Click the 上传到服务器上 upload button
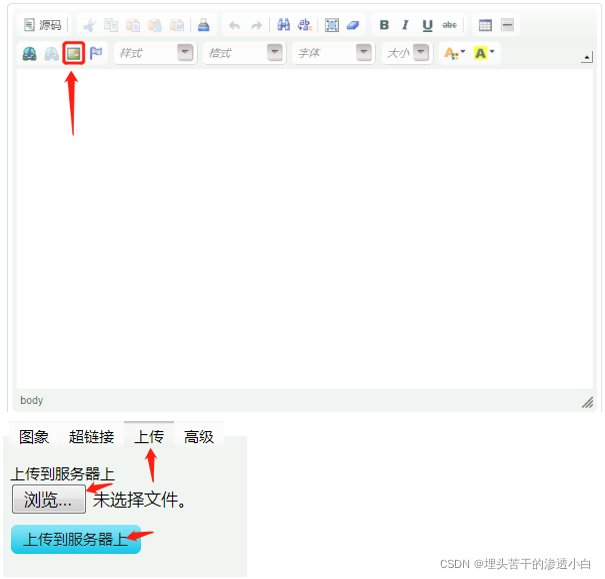This screenshot has height=579, width=605. pyautogui.click(x=76, y=539)
